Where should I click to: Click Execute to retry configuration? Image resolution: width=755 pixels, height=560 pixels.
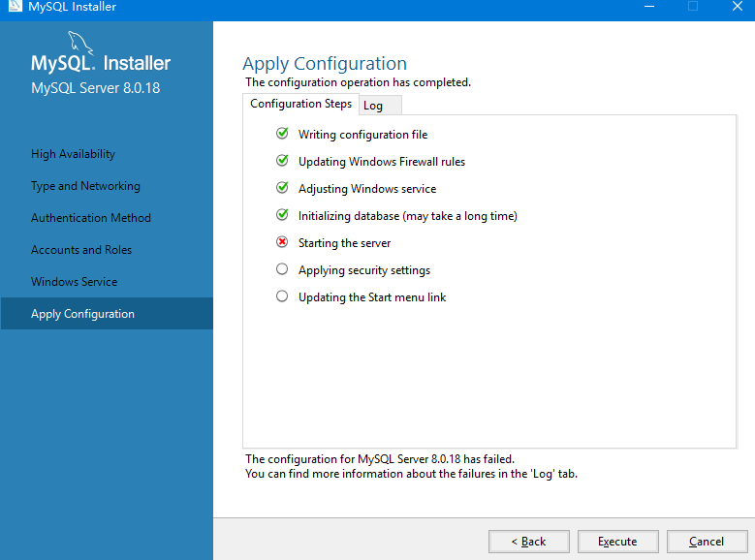pos(617,542)
